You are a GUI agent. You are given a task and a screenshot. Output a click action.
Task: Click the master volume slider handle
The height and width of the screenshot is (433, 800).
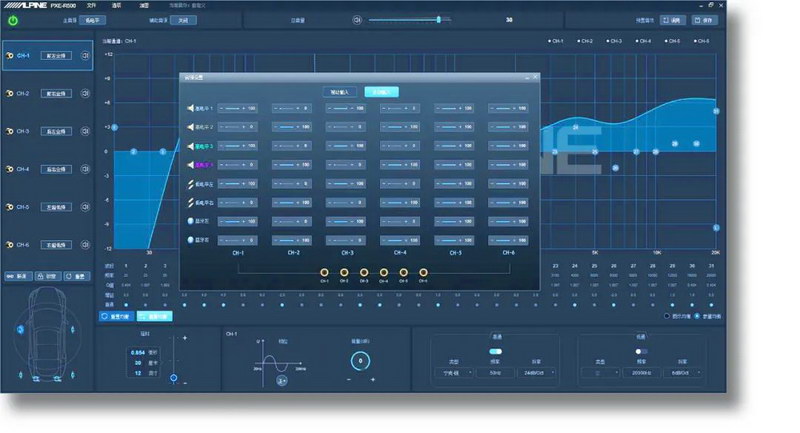(x=438, y=19)
